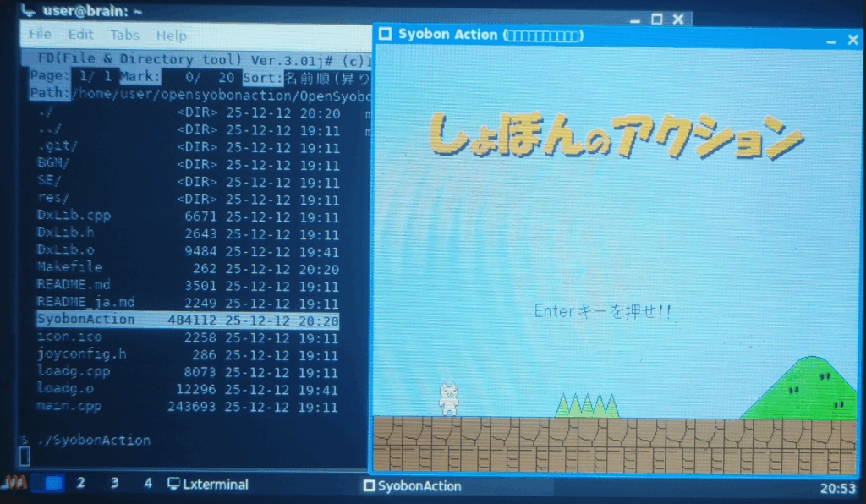This screenshot has width=866, height=504.
Task: Open the Edit menu in the terminal
Action: 81,35
